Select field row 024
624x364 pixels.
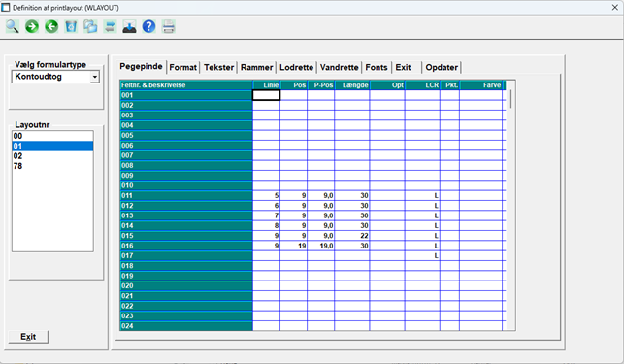(x=186, y=326)
